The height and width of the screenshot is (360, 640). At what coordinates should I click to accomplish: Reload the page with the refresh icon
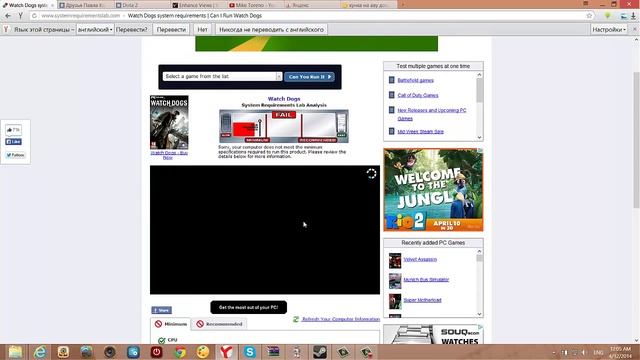click(x=34, y=16)
